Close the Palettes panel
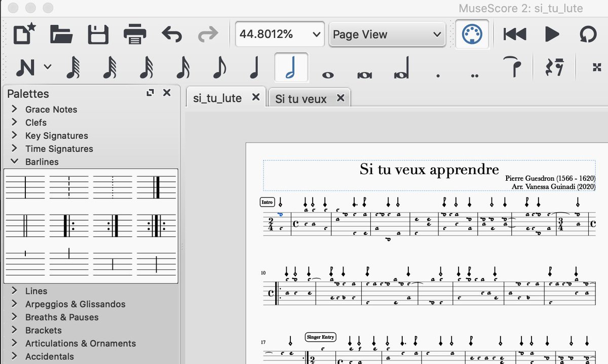 [x=167, y=93]
